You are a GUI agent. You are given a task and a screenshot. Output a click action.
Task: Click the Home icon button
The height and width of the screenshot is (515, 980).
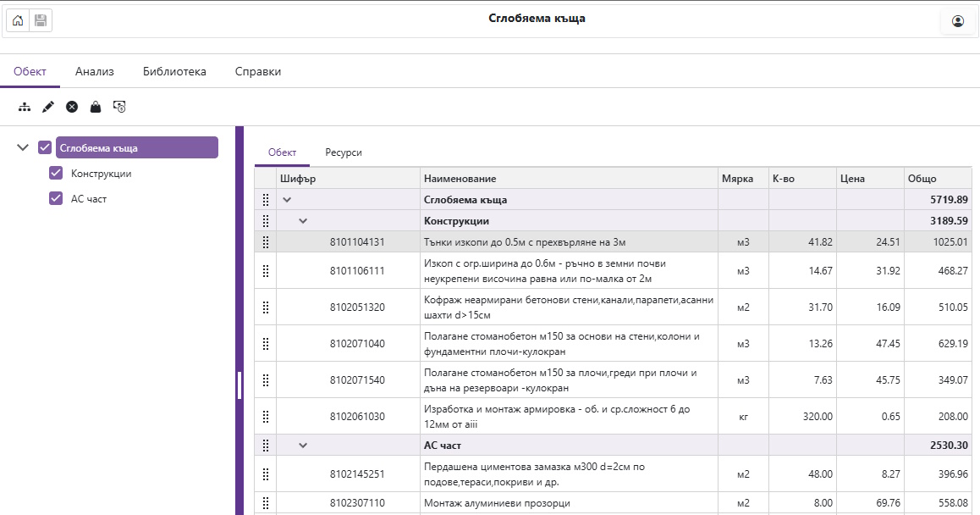pos(18,20)
